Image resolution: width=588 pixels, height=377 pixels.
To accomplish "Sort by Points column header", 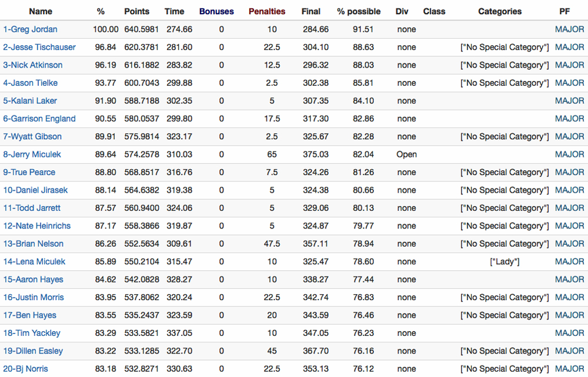I will tap(136, 12).
